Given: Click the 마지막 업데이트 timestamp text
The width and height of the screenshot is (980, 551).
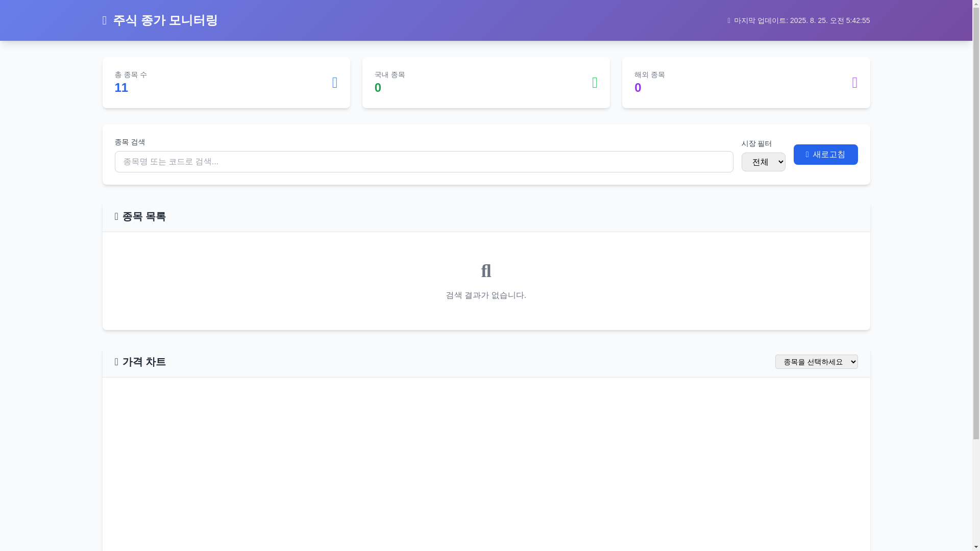Looking at the screenshot, I should pyautogui.click(x=802, y=20).
